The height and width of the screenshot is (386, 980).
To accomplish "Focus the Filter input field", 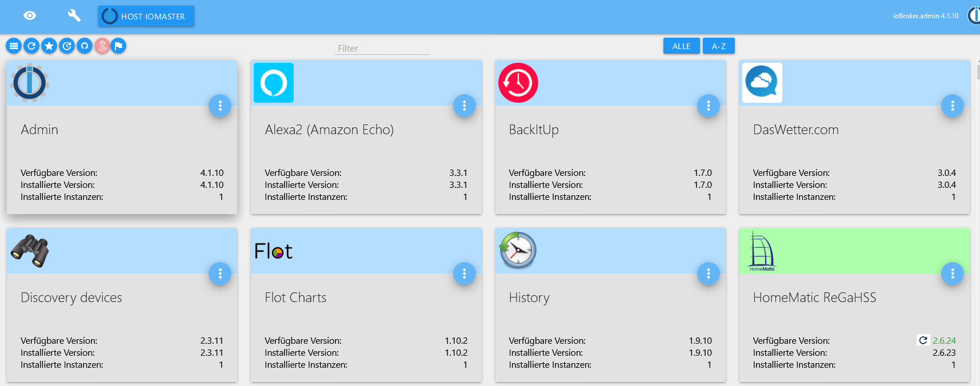I will tap(382, 49).
